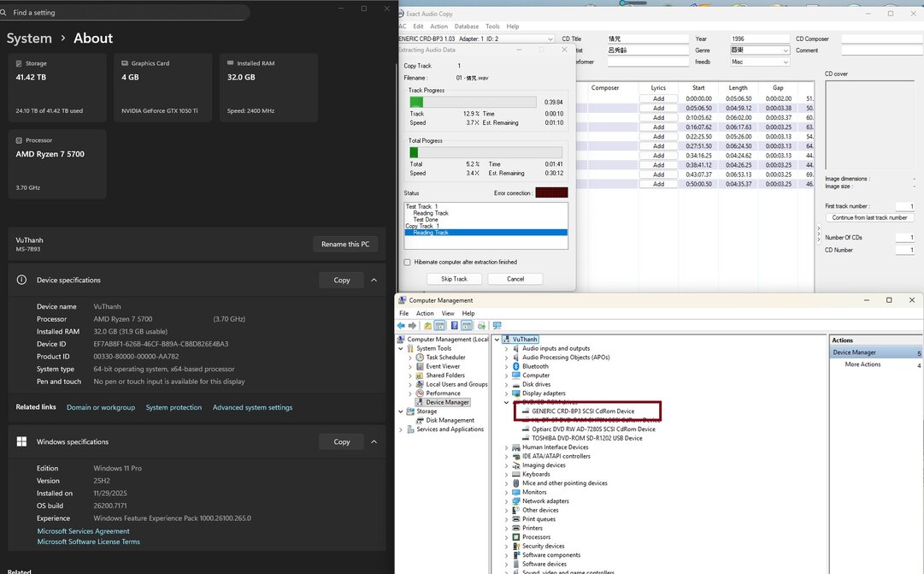This screenshot has height=574, width=924.
Task: Cancel the audio extraction
Action: [x=515, y=279]
